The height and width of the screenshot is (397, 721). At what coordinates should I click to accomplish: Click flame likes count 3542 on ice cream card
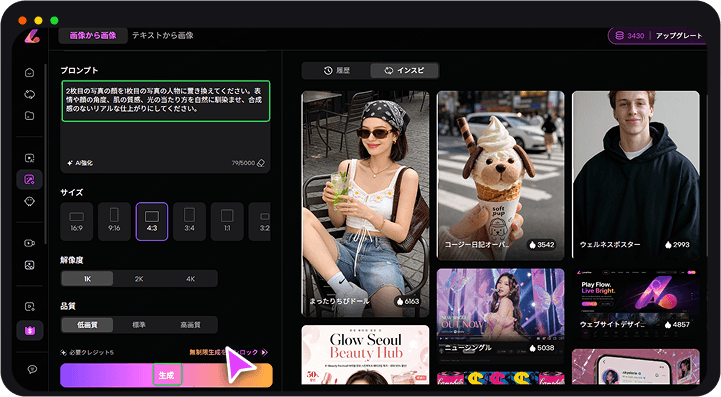(x=541, y=245)
